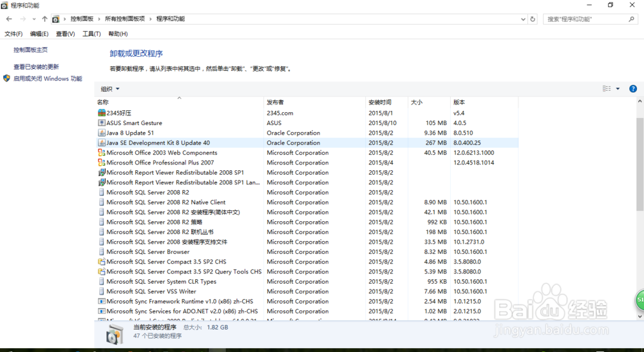Click SQL Server Compact 3.5 SP2 CHS icon
The image size is (644, 352).
pyautogui.click(x=102, y=262)
